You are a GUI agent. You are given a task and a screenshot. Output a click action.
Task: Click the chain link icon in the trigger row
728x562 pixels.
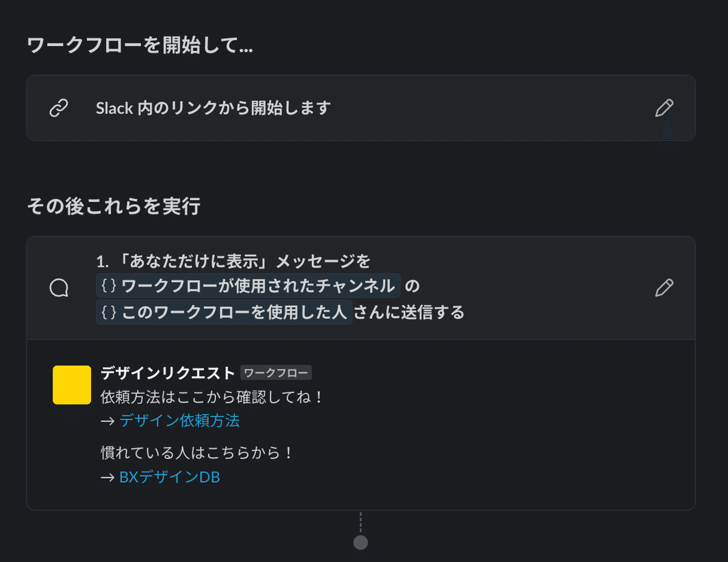point(58,109)
